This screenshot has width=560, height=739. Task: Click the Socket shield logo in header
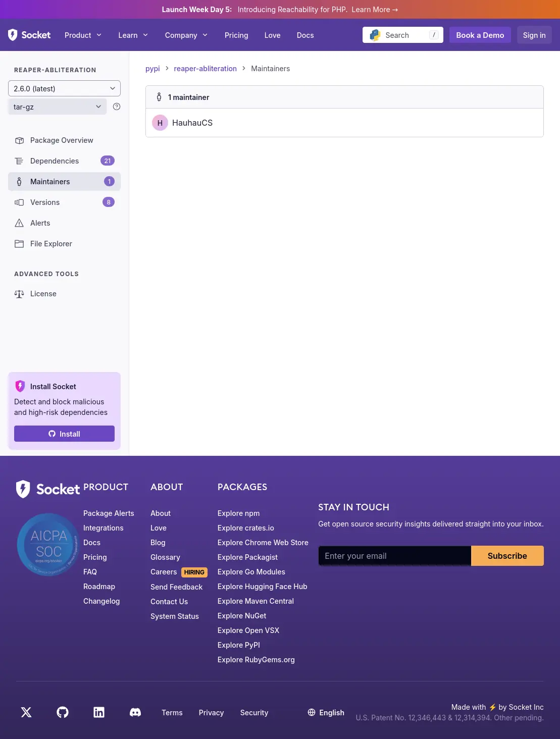(x=13, y=35)
